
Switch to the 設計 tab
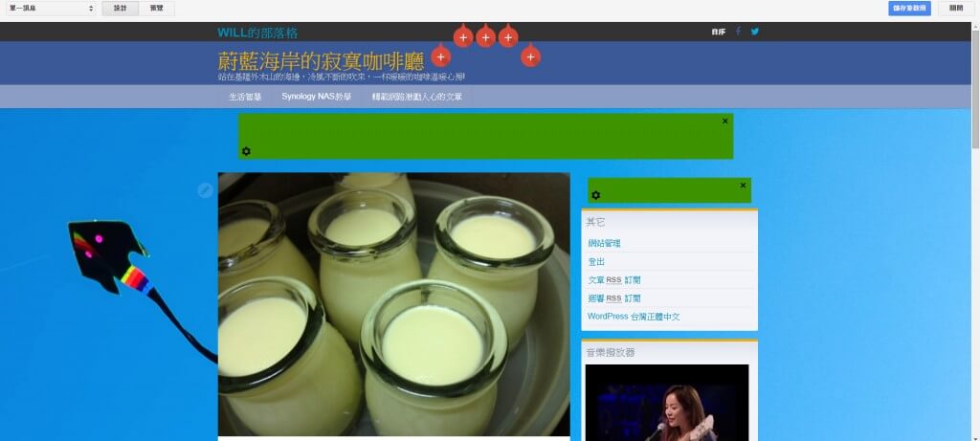120,8
